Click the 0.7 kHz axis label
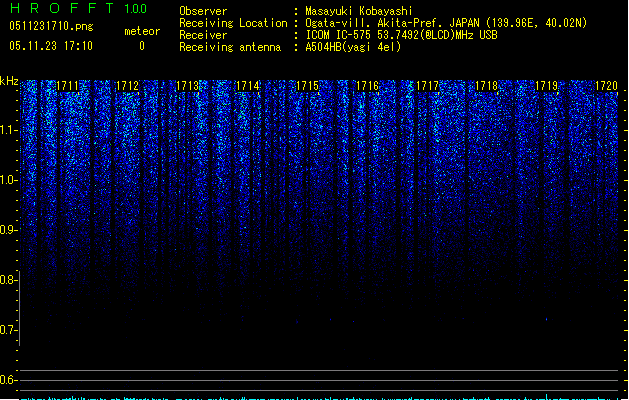This screenshot has width=629, height=400. tap(8, 330)
